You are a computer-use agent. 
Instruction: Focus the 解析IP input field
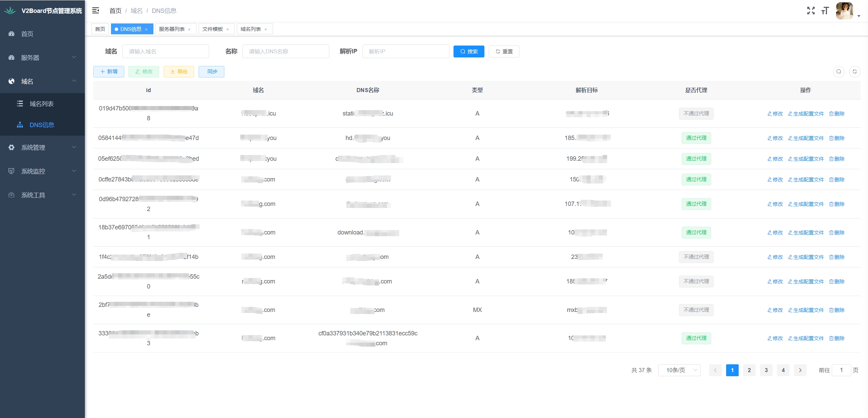(x=406, y=51)
